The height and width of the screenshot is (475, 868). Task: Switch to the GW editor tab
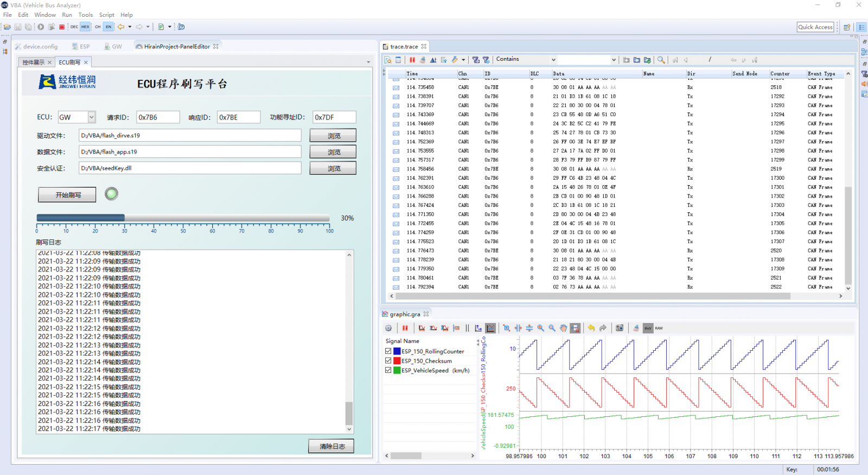(113, 47)
